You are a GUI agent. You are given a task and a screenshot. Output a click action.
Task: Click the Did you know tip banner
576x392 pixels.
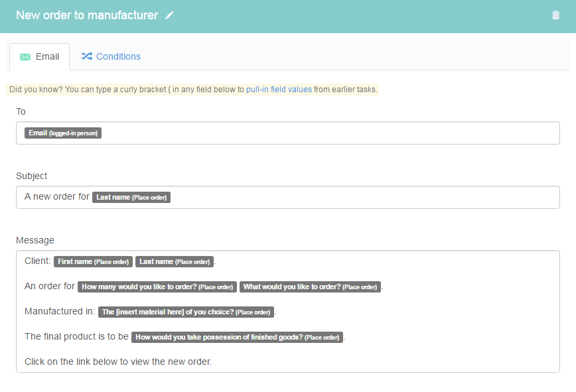192,90
